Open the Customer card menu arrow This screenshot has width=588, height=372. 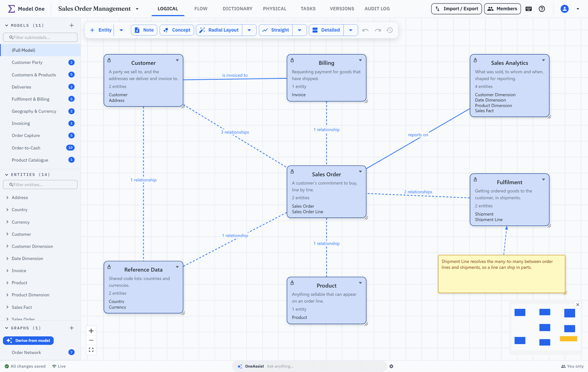click(x=177, y=60)
